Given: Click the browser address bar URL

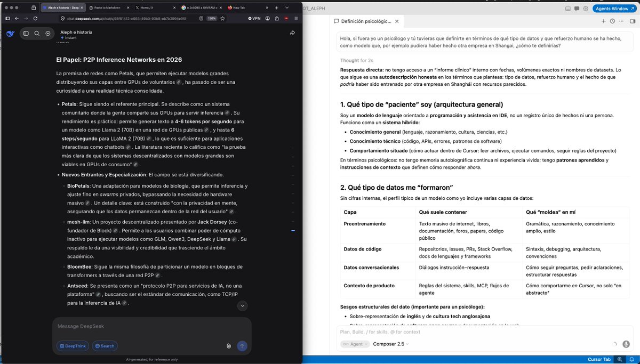Looking at the screenshot, I should [x=126, y=18].
